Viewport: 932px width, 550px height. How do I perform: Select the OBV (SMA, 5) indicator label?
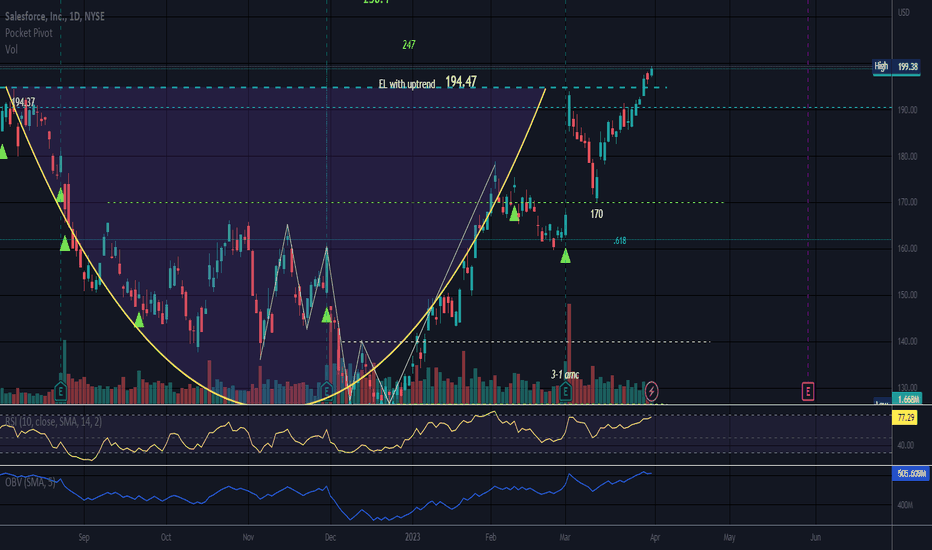[x=30, y=482]
